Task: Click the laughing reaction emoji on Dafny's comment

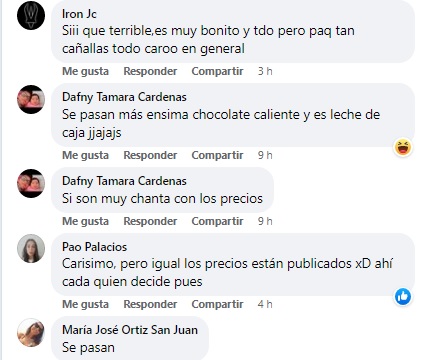Action: point(403,147)
